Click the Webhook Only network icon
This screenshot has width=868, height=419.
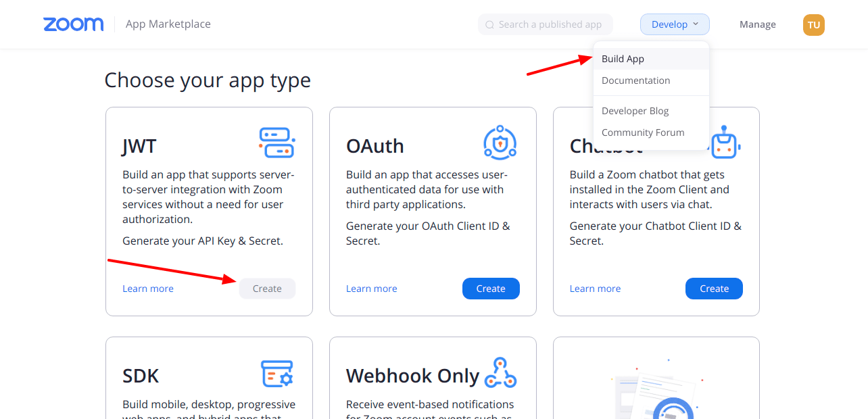pyautogui.click(x=500, y=374)
